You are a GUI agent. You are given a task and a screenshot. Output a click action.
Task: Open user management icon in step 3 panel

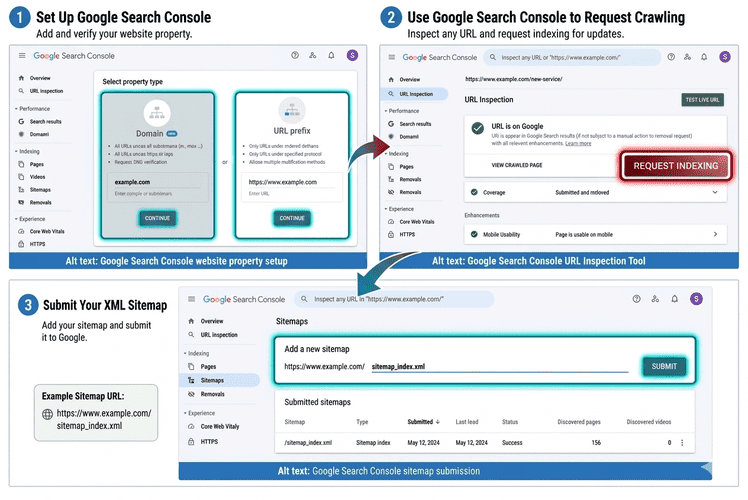[x=655, y=299]
